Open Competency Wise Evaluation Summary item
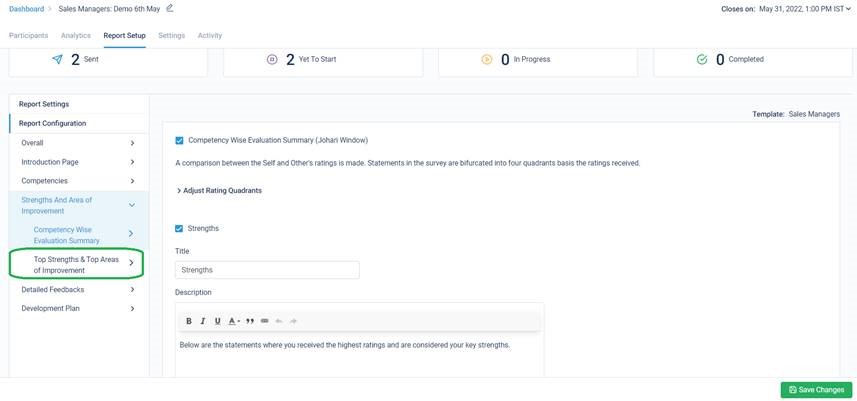This screenshot has height=401, width=857. [79, 235]
